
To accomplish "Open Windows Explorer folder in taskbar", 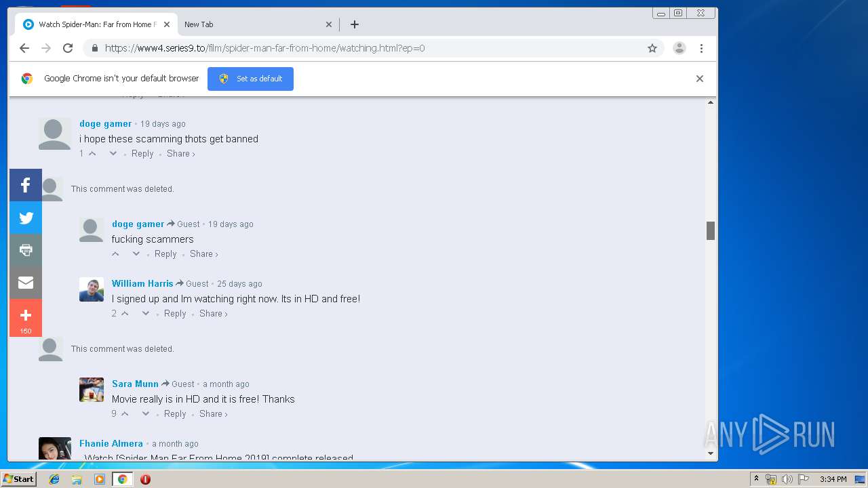I will tap(77, 479).
